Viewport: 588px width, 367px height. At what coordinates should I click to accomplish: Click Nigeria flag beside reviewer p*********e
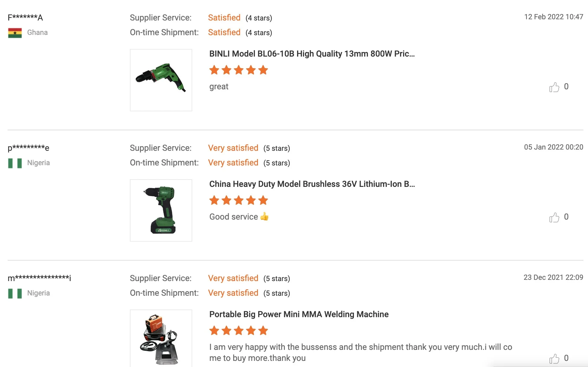15,163
